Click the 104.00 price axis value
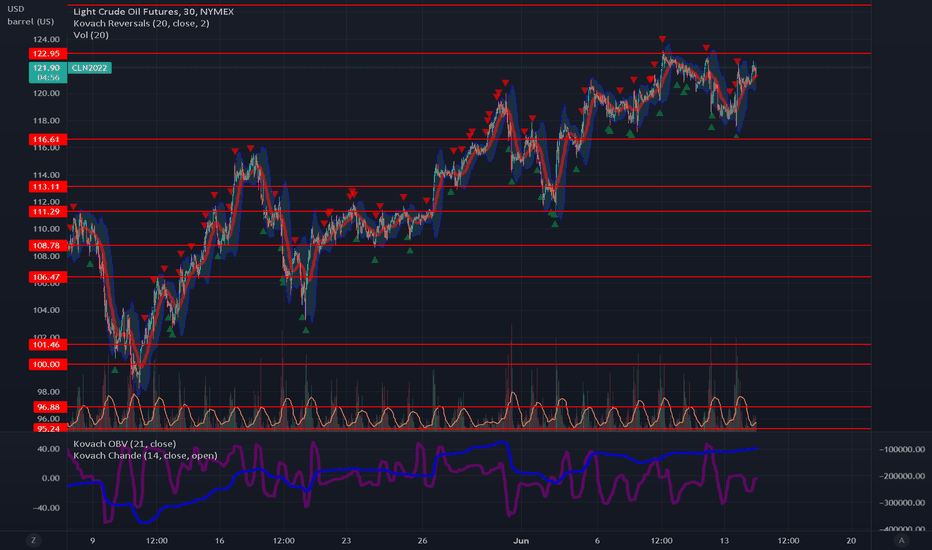932x550 pixels. (46, 310)
